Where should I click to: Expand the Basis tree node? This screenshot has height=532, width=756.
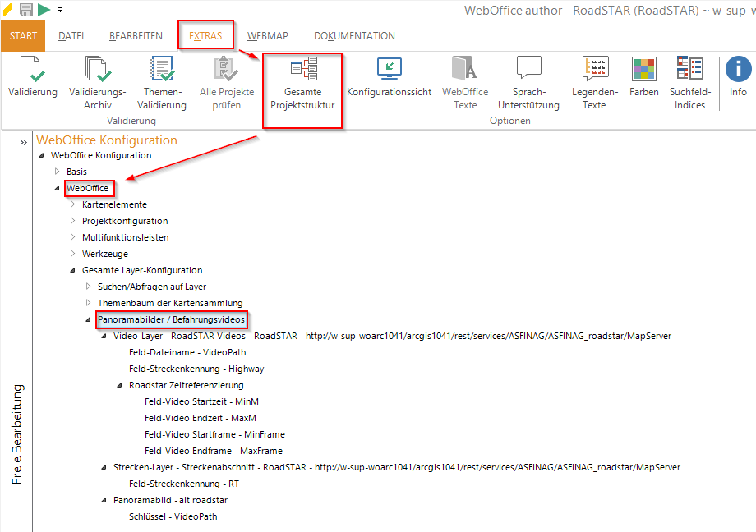[x=58, y=172]
